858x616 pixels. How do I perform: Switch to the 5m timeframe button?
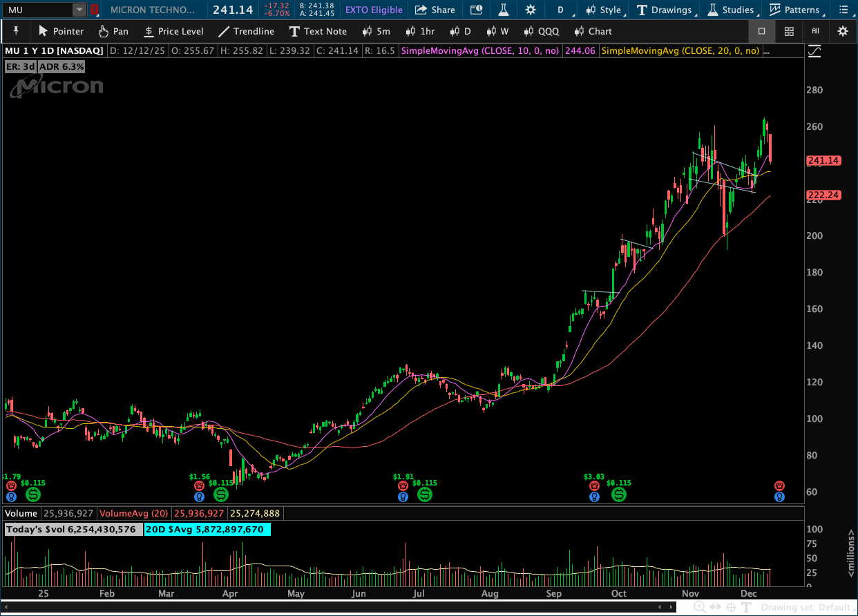pyautogui.click(x=376, y=31)
